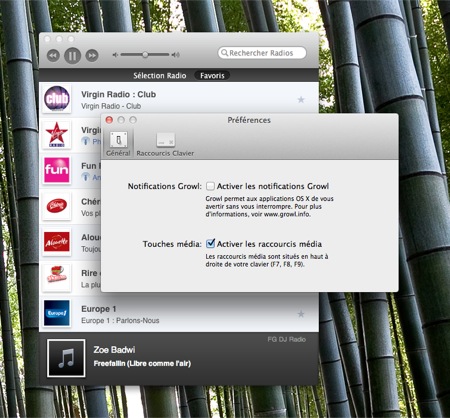Favorite Europe 1 with star icon
Viewport: 450px width, 418px height.
coord(301,314)
